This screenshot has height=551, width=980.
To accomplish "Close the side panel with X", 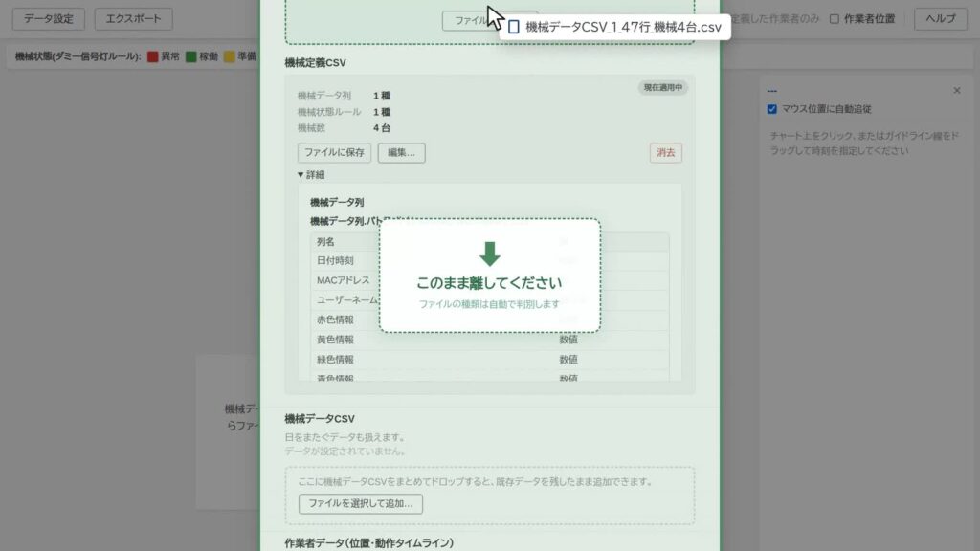I will (x=957, y=91).
